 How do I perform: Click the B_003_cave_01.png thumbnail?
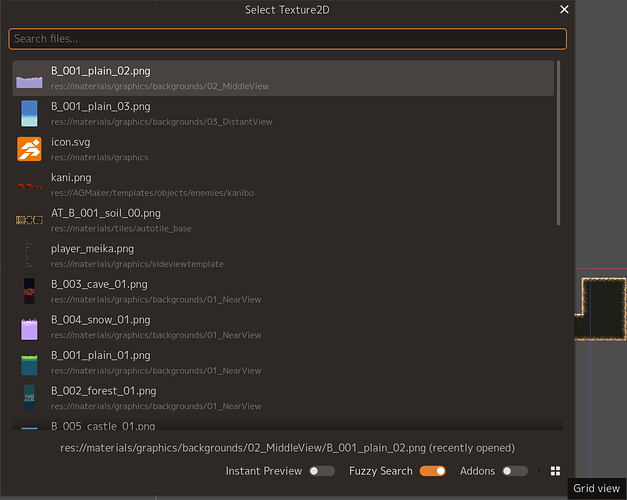[29, 291]
